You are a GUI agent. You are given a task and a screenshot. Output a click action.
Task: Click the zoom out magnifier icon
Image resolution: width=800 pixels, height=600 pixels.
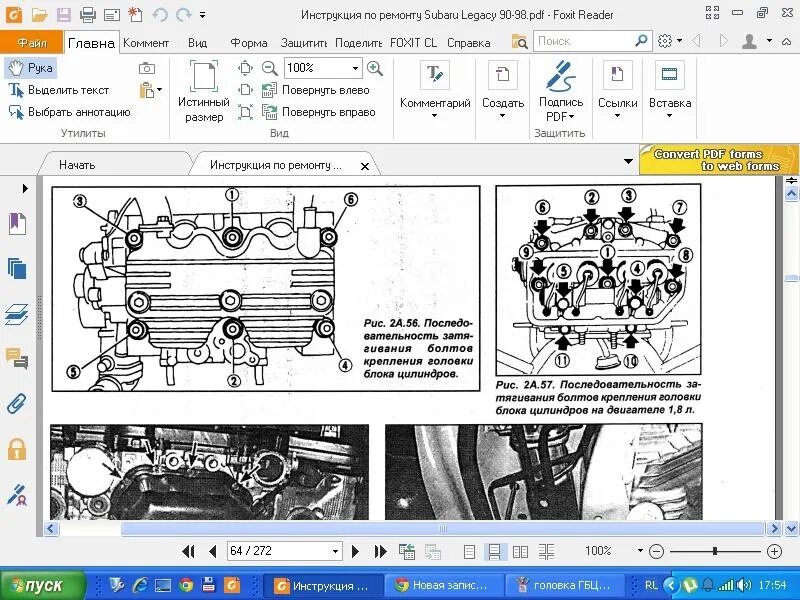point(269,68)
